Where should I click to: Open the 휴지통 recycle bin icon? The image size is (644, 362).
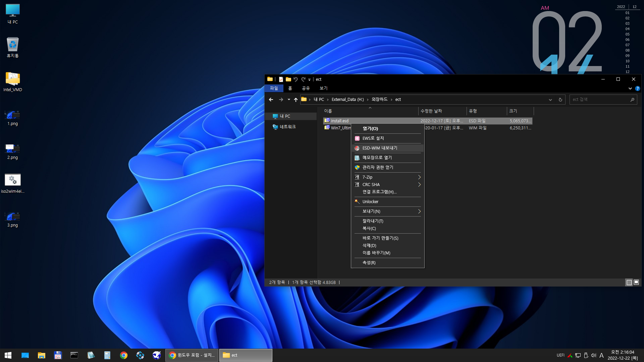pyautogui.click(x=13, y=48)
